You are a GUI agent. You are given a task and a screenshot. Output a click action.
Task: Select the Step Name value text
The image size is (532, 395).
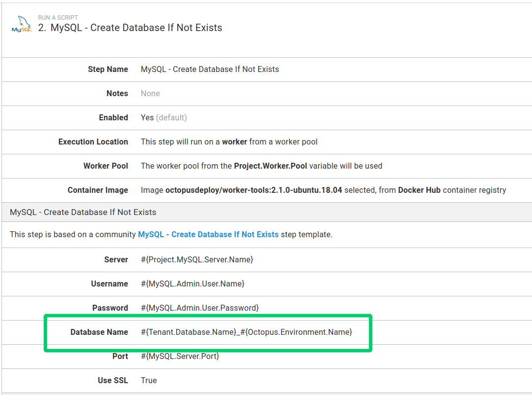[x=210, y=69]
